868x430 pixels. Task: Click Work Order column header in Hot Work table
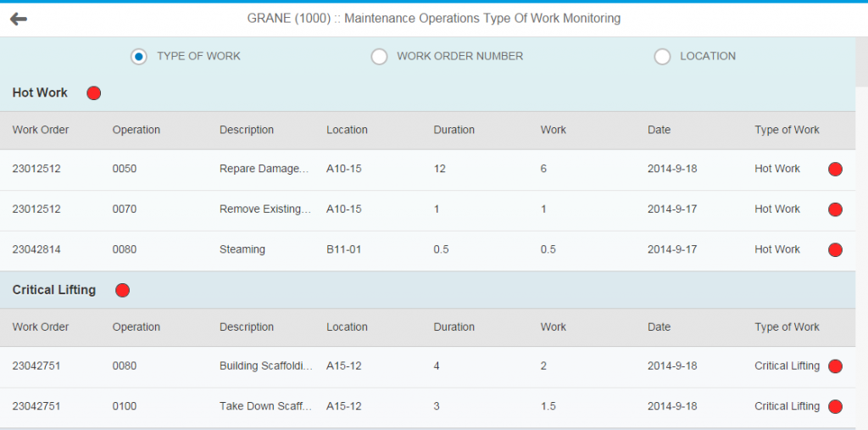click(41, 130)
